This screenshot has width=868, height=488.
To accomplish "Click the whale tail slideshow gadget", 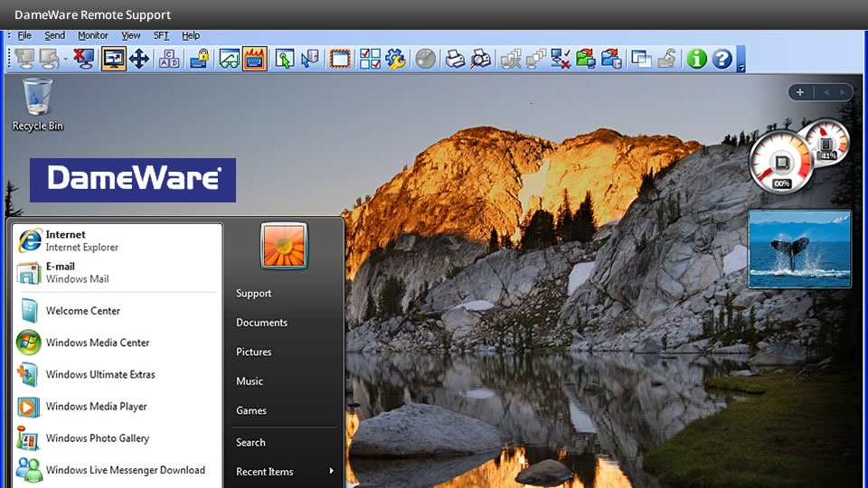I will 799,249.
